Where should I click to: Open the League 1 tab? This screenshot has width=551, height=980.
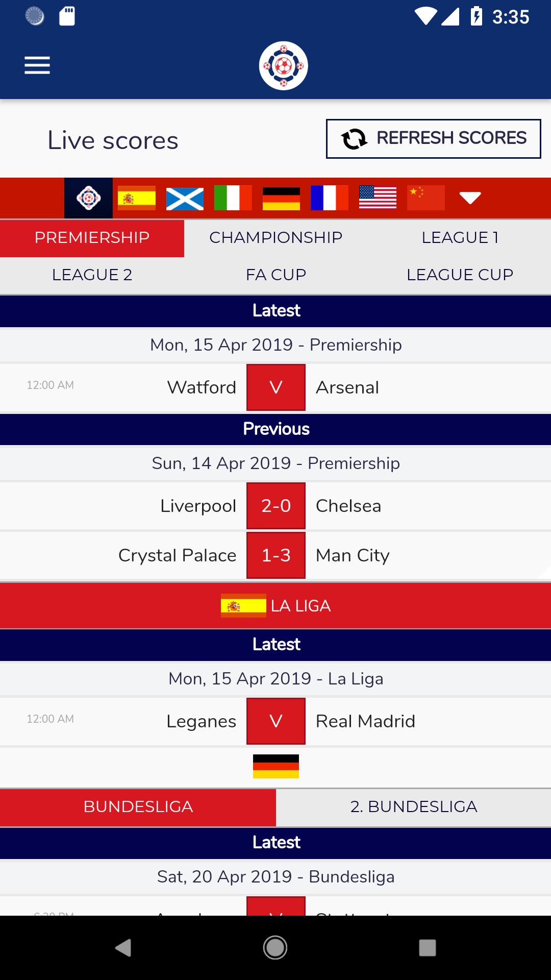[460, 238]
